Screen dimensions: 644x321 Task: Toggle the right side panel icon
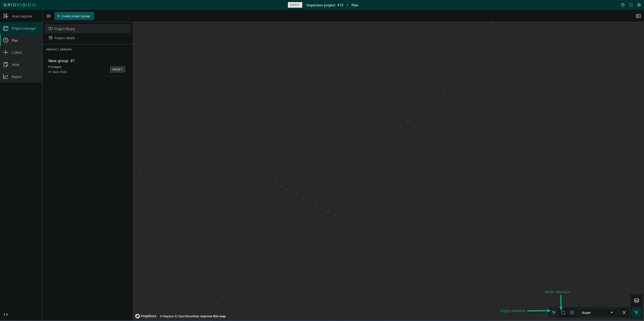point(638,16)
